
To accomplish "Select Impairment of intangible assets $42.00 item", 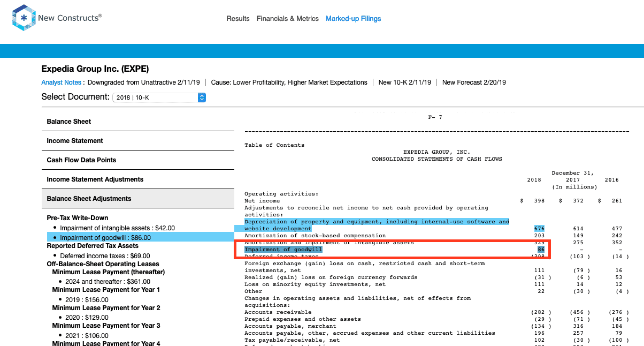I will coord(117,228).
